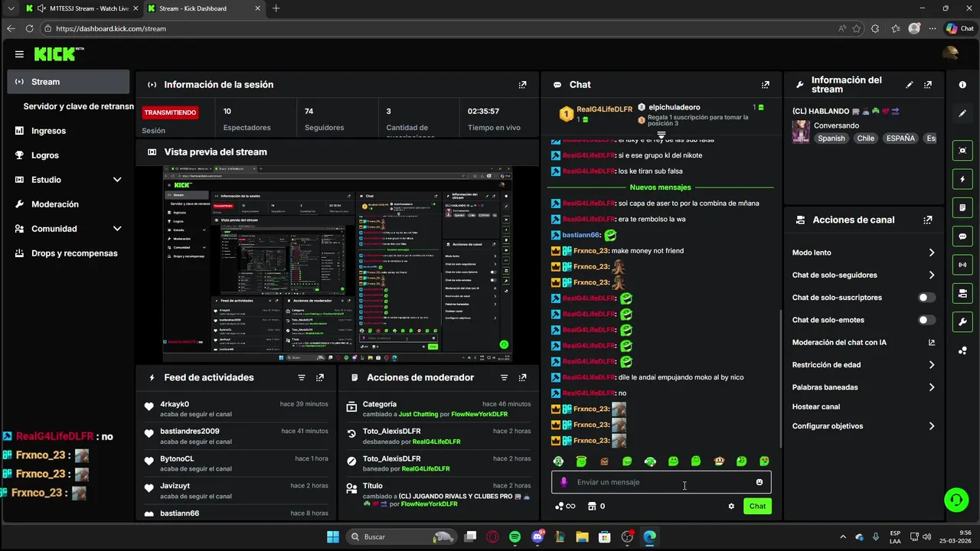Viewport: 980px width, 551px height.
Task: Open Drops y recompensas in the sidebar
Action: coord(68,253)
